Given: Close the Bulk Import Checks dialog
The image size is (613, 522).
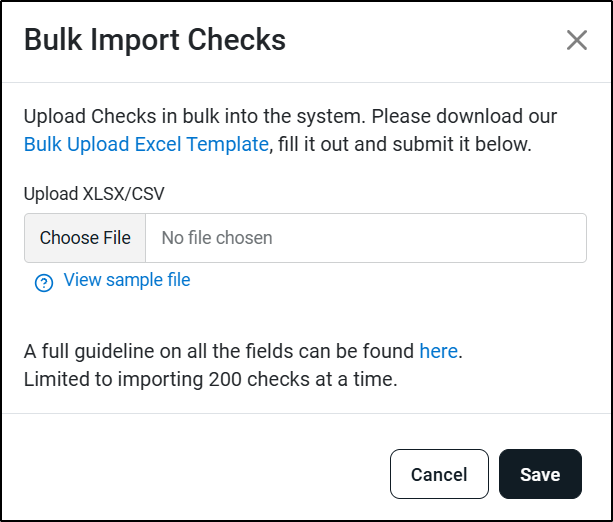Looking at the screenshot, I should click(577, 40).
